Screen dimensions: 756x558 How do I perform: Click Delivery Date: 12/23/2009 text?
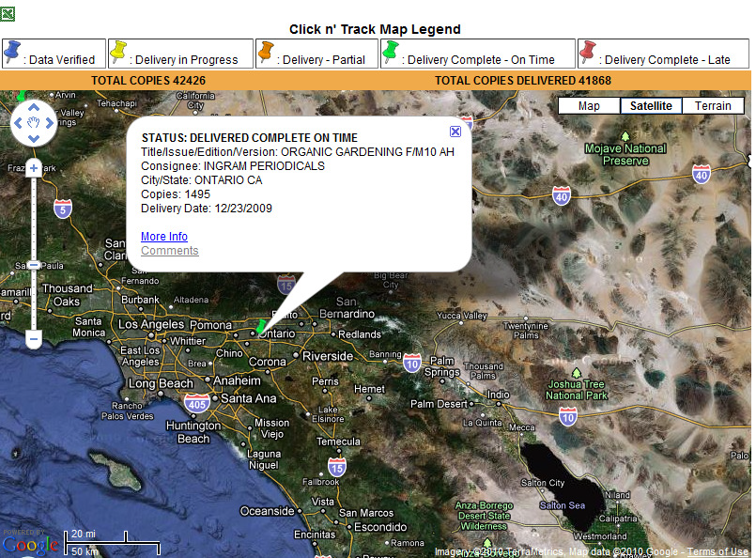coord(207,209)
